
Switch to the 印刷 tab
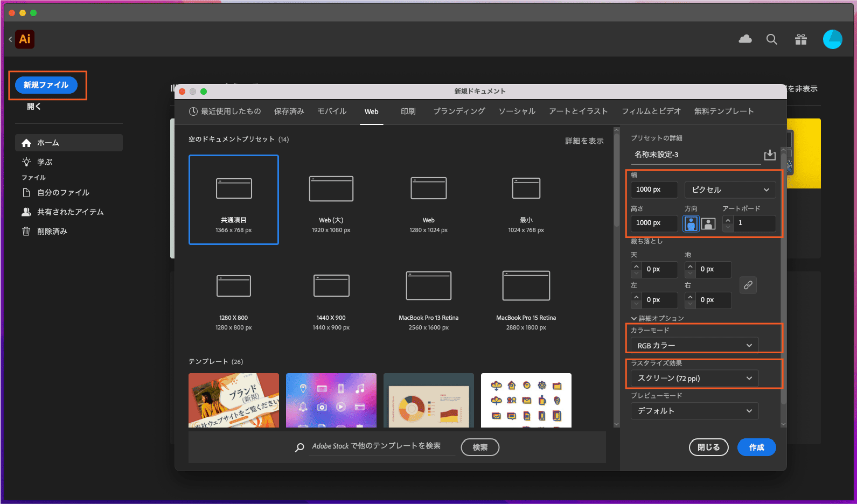click(408, 111)
